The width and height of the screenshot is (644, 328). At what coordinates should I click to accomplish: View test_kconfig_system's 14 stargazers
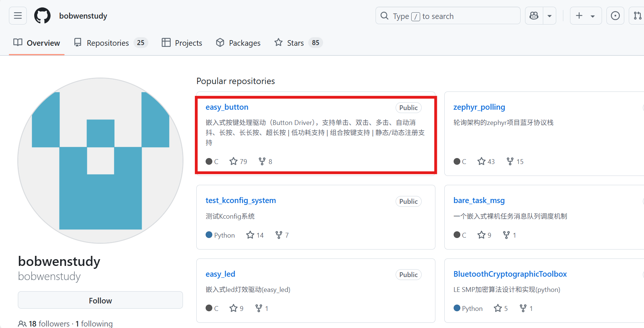click(255, 235)
